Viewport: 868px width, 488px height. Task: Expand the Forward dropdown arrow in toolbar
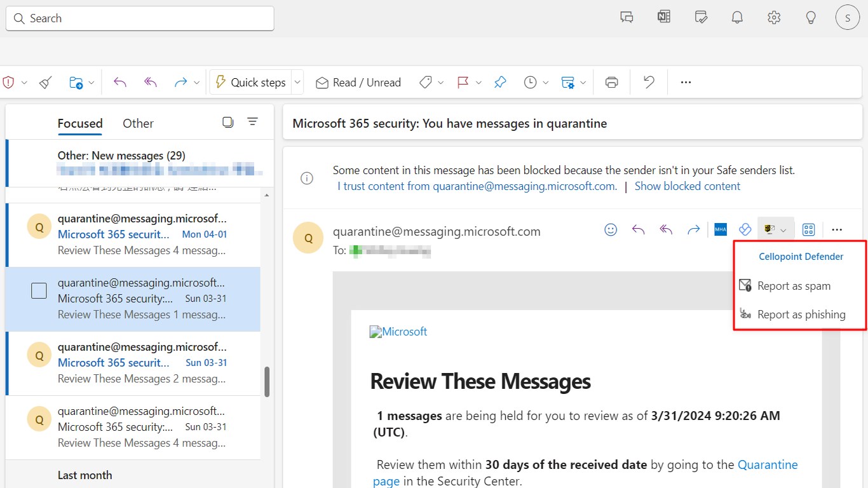pos(196,83)
